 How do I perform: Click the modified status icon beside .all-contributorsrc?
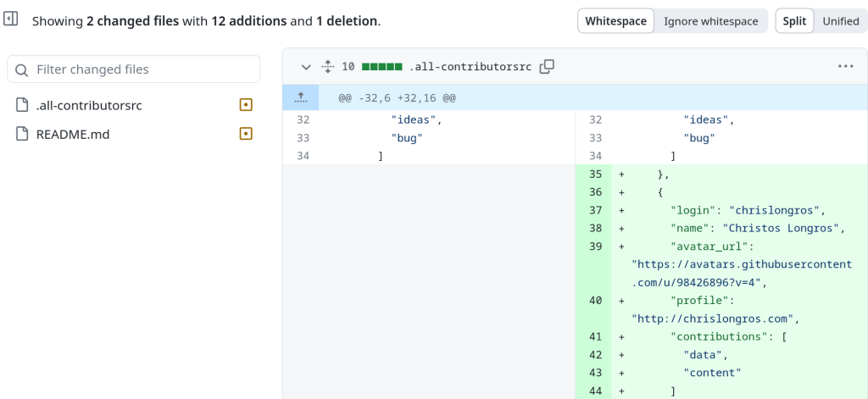[246, 105]
